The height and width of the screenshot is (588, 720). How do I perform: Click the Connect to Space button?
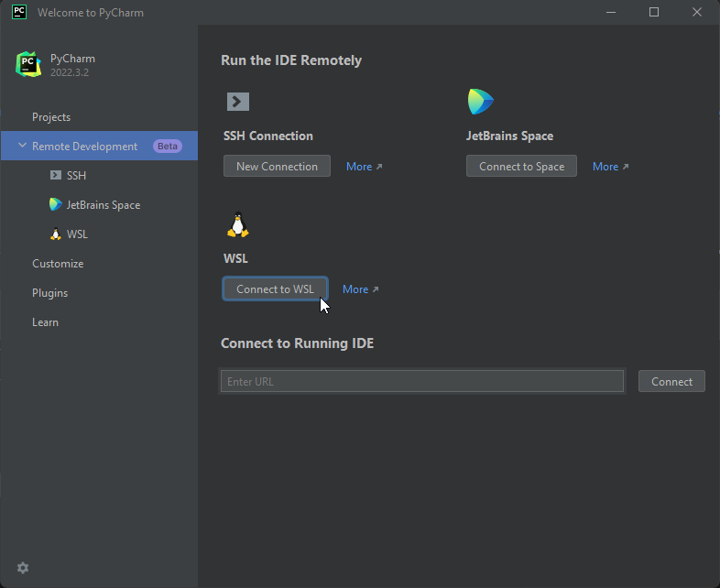point(521,166)
